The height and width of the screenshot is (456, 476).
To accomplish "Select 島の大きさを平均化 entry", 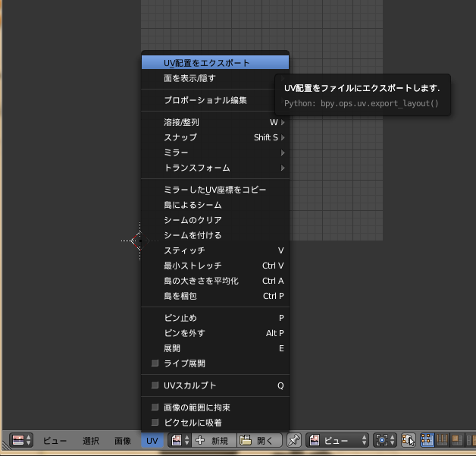I will pos(215,281).
